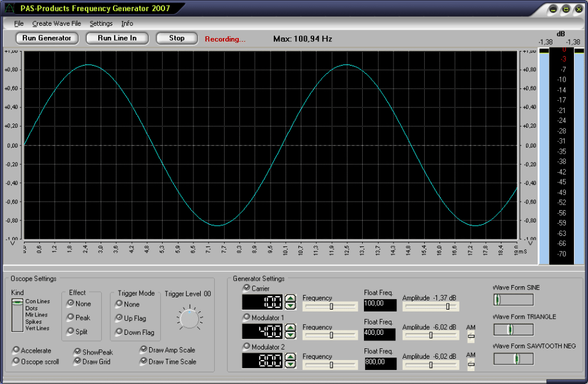Click the application logo in title bar

[10, 9]
